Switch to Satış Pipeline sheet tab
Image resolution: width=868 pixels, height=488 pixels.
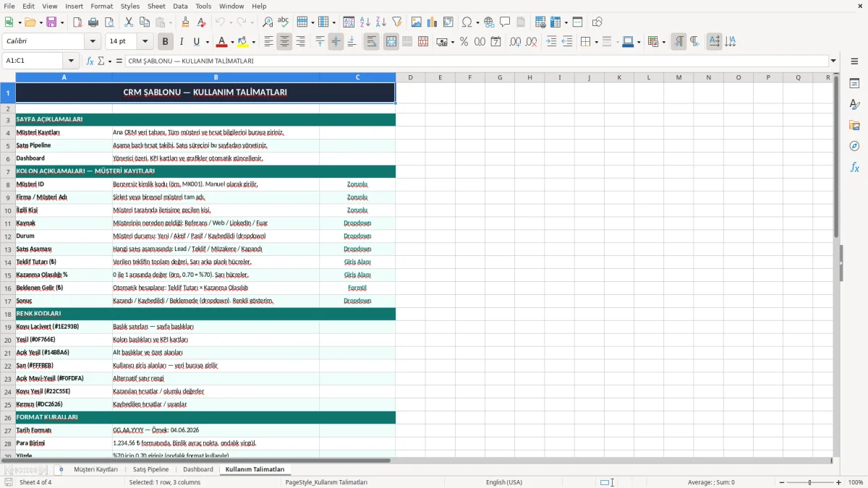[x=150, y=470]
